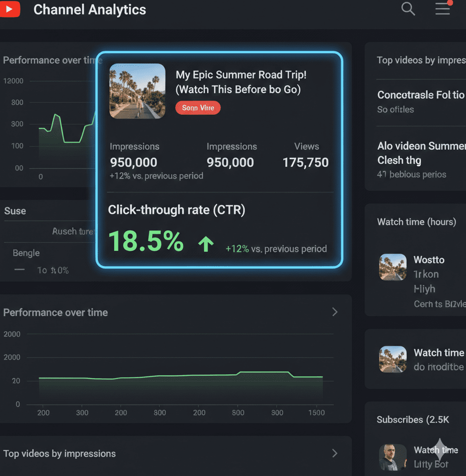466x476 pixels.
Task: Open the Wostto video thumbnail
Action: (393, 267)
